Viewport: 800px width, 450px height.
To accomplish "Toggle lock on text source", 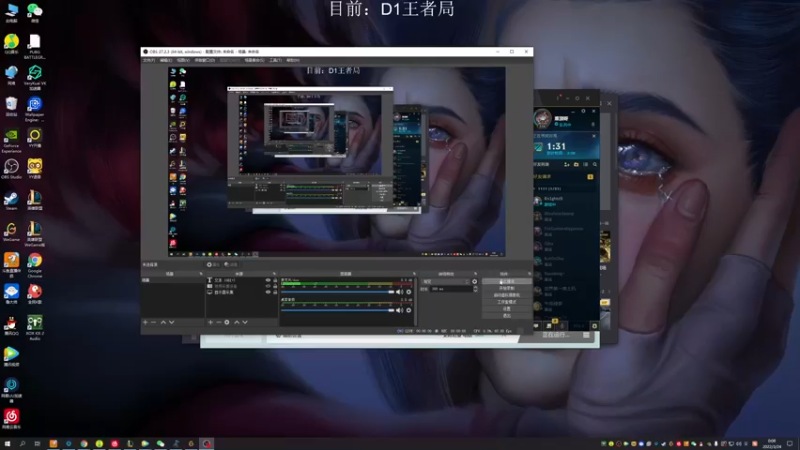I will (275, 280).
